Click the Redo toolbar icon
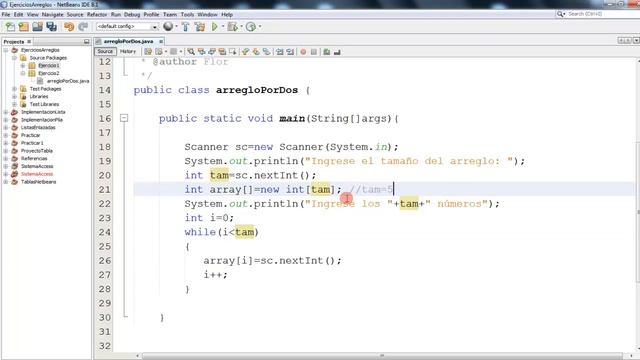The image size is (640, 360). point(83,27)
